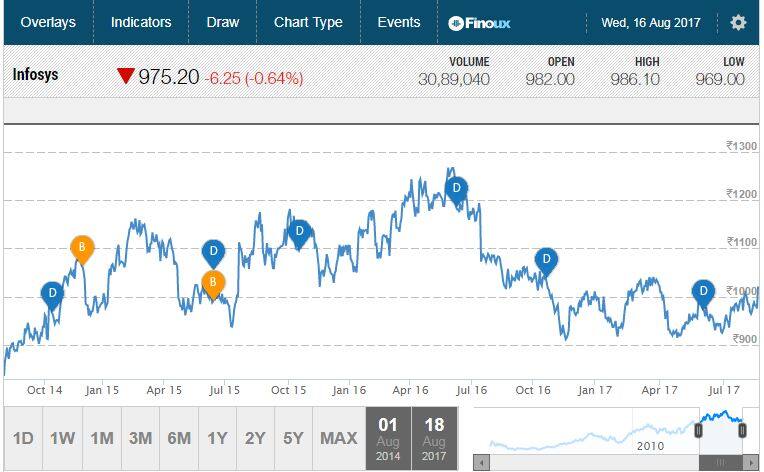The width and height of the screenshot is (764, 472).
Task: Choose the 1Y time range
Action: click(x=217, y=438)
